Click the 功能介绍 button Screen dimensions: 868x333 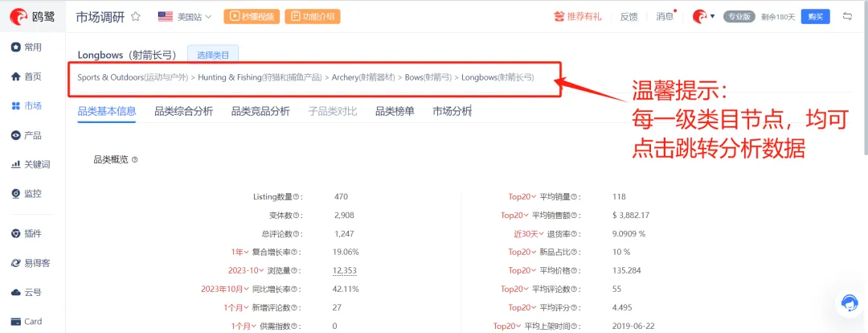tap(313, 17)
